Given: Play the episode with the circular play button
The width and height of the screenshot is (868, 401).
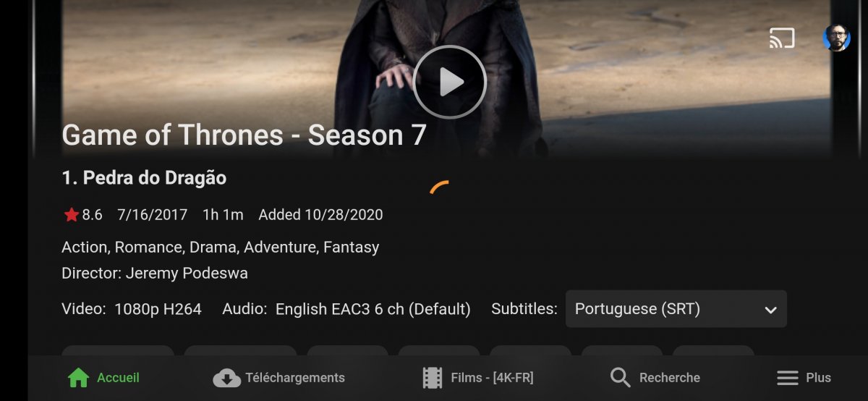Looking at the screenshot, I should (x=449, y=82).
